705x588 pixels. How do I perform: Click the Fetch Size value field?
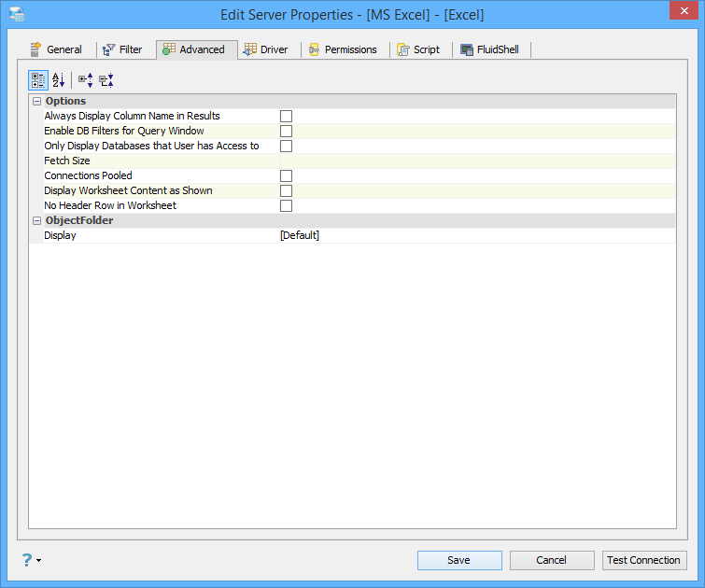point(477,161)
